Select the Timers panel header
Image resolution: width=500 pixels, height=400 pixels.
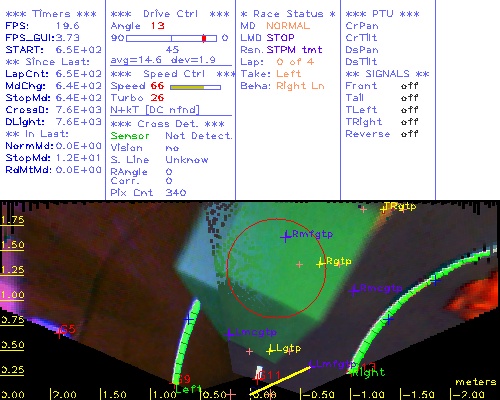[x=51, y=14]
